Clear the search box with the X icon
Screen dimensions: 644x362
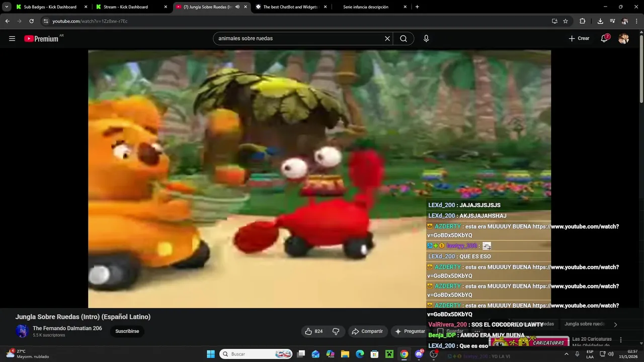pyautogui.click(x=387, y=39)
